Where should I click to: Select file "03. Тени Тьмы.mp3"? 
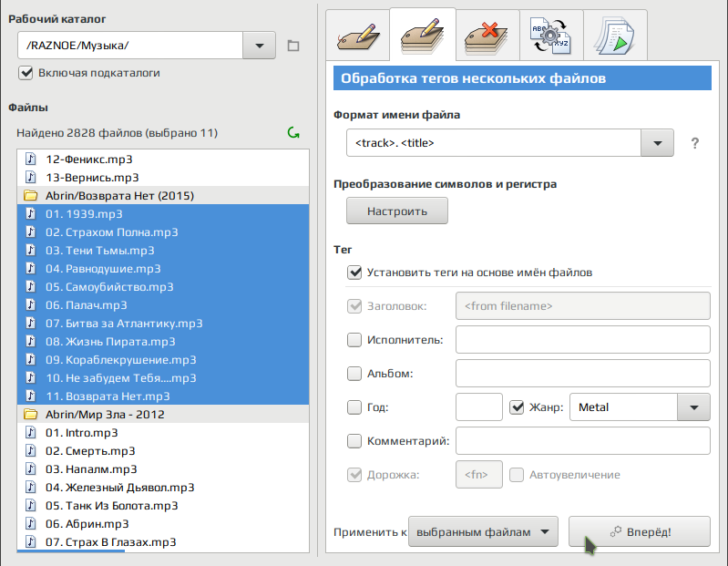click(x=163, y=251)
